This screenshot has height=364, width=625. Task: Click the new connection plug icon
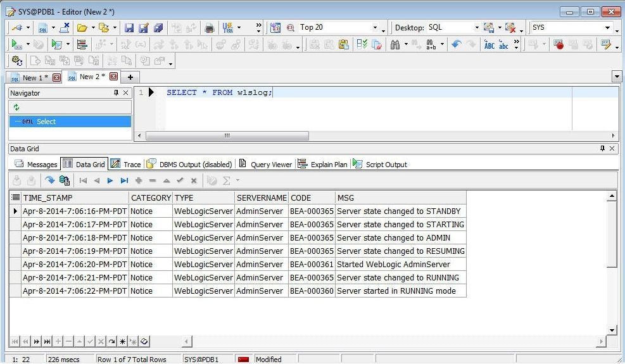[17, 27]
